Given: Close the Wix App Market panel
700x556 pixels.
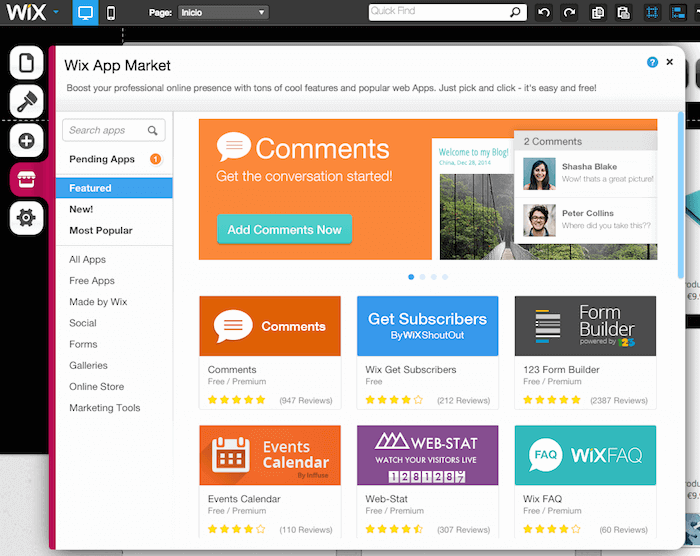Looking at the screenshot, I should [x=669, y=62].
